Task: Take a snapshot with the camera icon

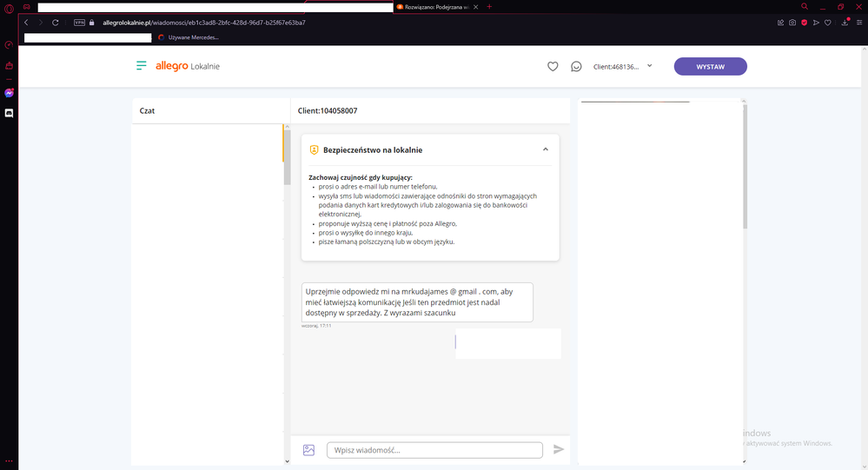Action: (x=792, y=23)
